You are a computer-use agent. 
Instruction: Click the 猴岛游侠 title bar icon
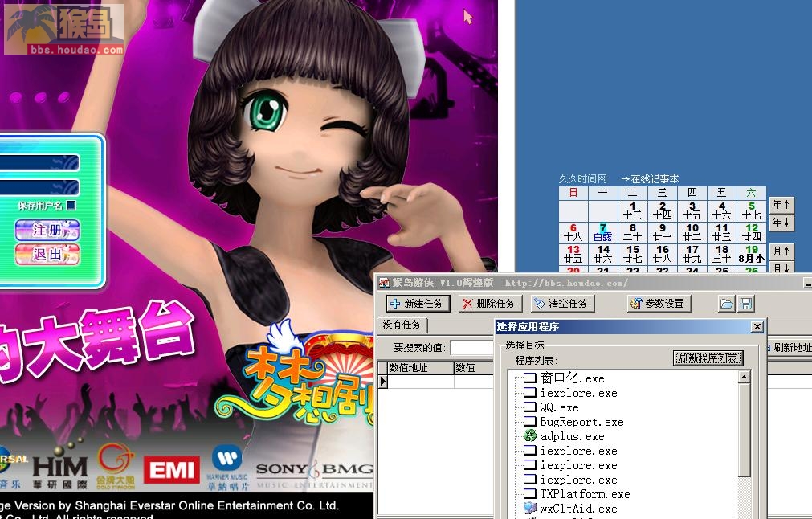(x=384, y=283)
